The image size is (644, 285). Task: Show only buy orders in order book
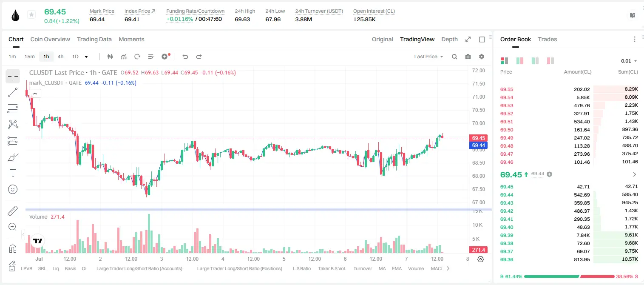click(x=535, y=61)
